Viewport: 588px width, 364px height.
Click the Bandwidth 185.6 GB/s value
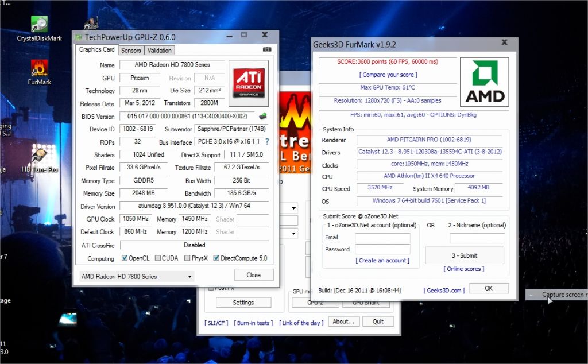pos(242,193)
